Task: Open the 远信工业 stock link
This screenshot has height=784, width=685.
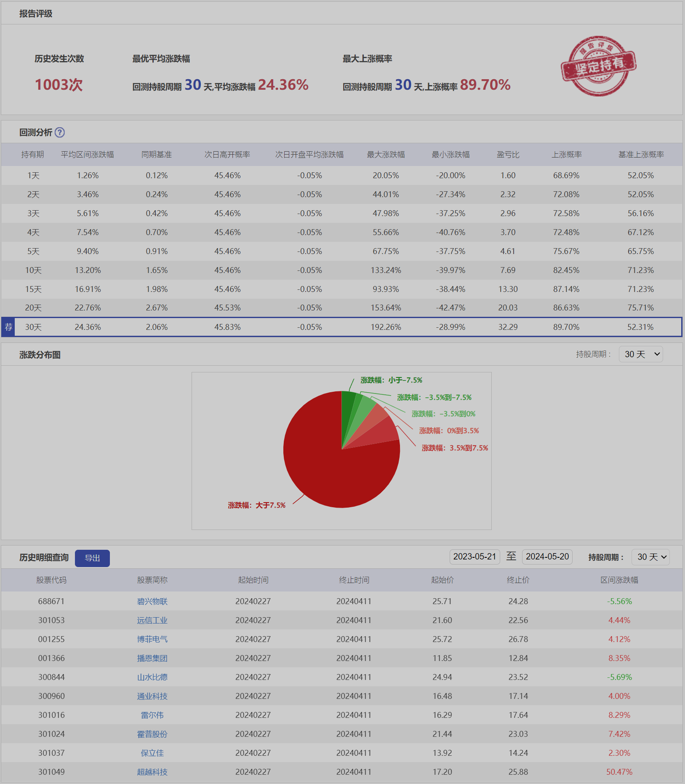Action: 152,621
